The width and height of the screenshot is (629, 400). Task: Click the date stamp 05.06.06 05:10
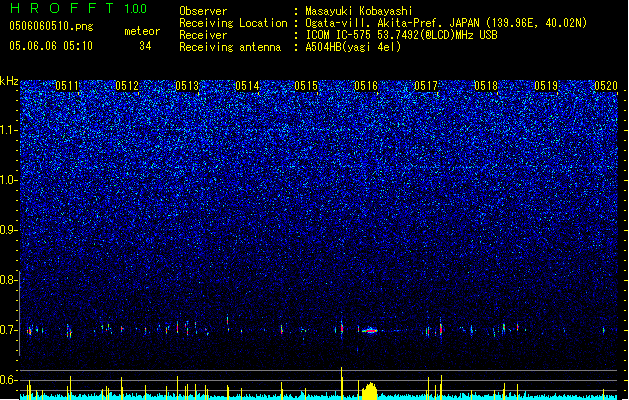click(51, 46)
